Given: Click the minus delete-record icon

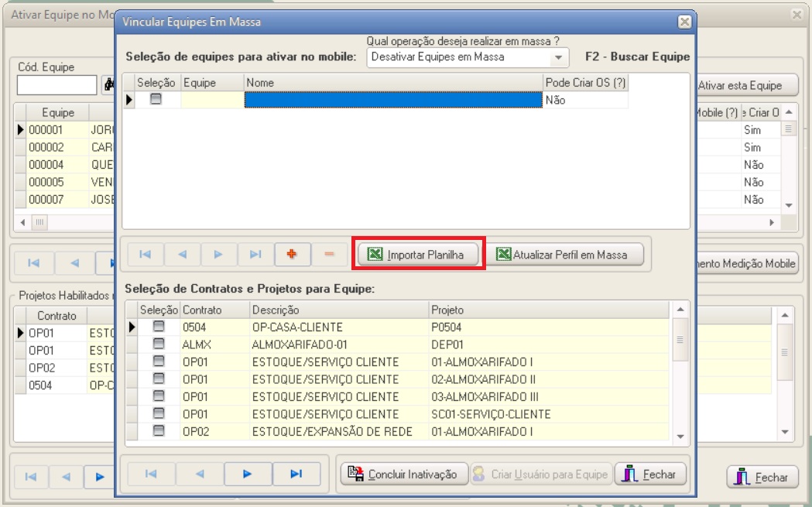Looking at the screenshot, I should pos(329,254).
